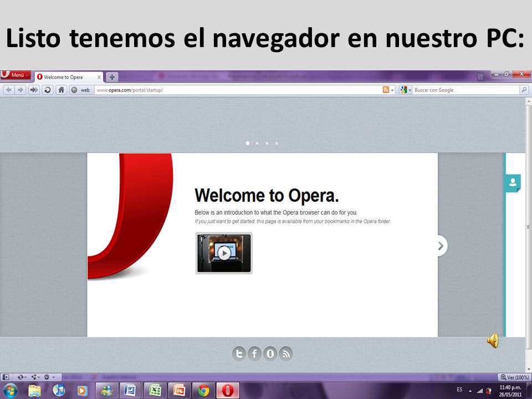Open the teal user profile side tab

click(513, 182)
